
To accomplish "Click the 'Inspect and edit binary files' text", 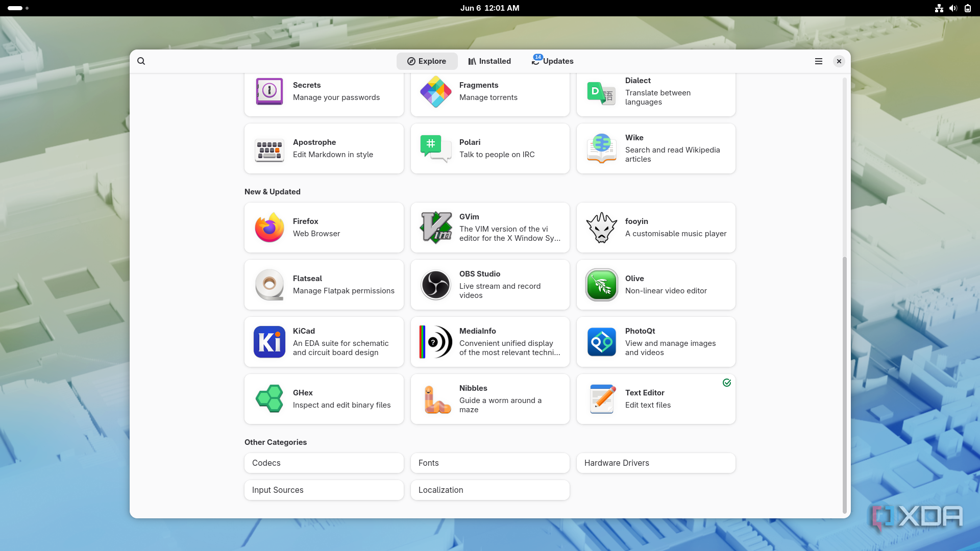I will [x=342, y=405].
